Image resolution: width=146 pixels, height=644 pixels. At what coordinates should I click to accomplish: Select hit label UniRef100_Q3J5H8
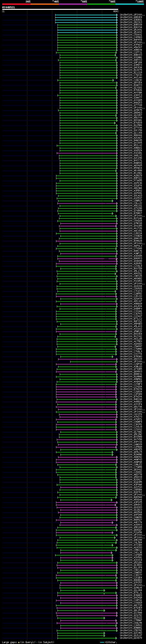click(131, 613)
